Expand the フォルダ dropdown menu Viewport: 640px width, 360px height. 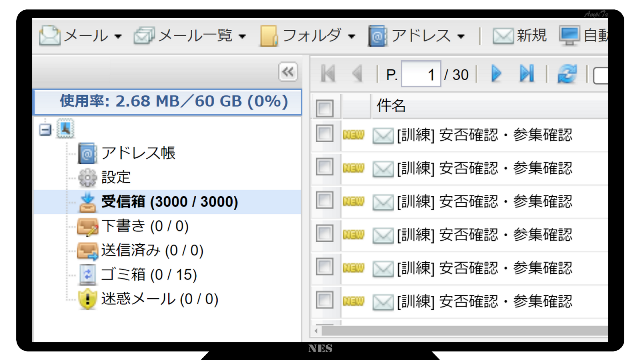pyautogui.click(x=307, y=36)
